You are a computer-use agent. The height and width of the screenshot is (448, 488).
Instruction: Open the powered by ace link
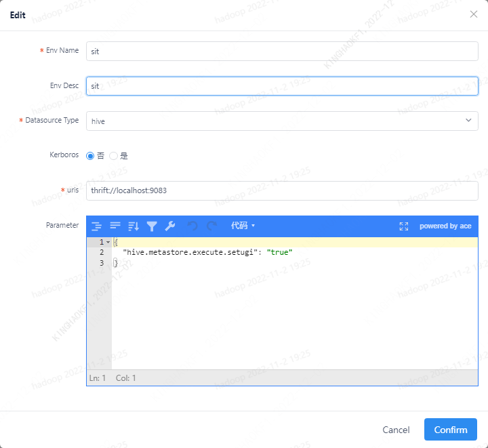(x=445, y=226)
